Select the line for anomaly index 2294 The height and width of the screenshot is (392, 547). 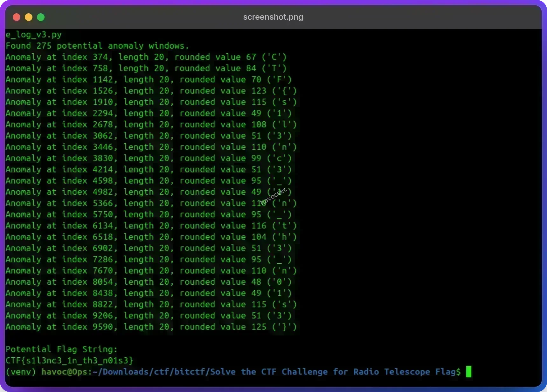pyautogui.click(x=149, y=113)
